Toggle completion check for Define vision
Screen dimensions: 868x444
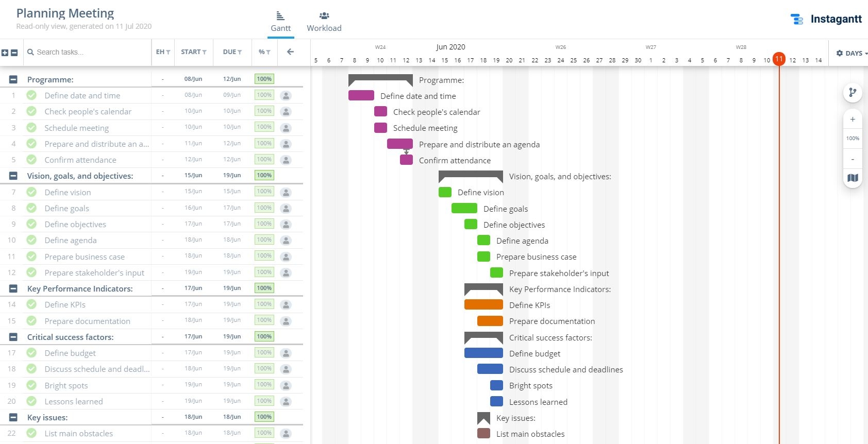(31, 192)
